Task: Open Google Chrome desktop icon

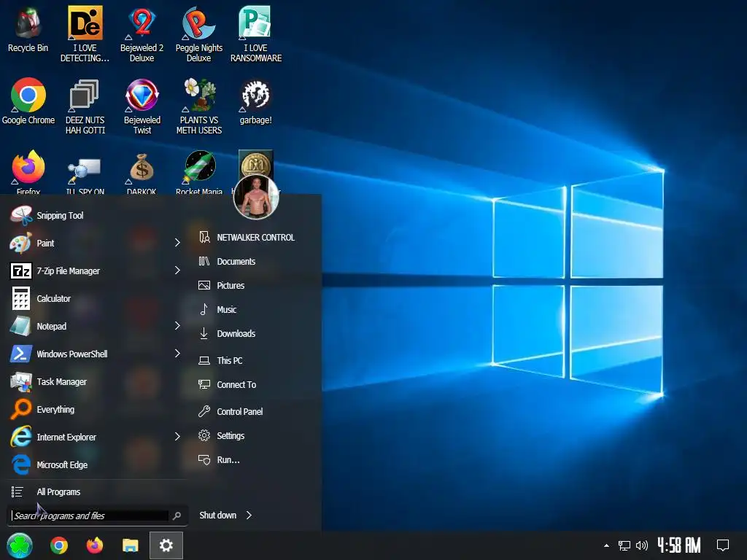Action: click(28, 101)
